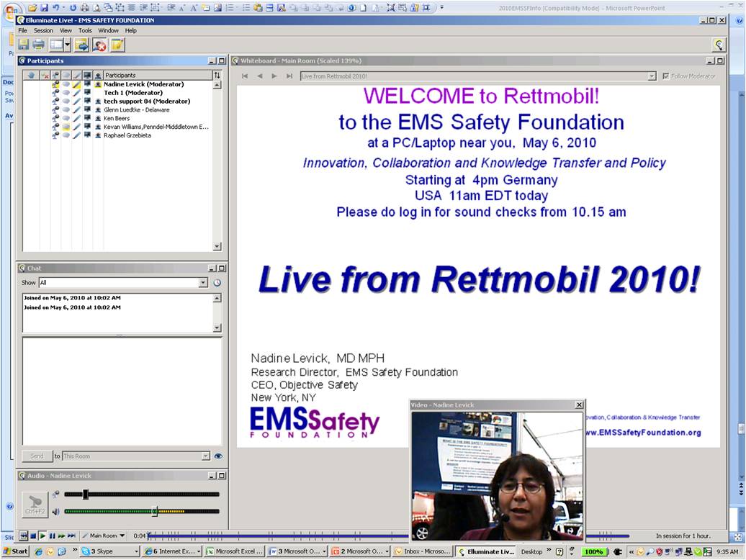746x560 pixels.
Task: Click the sort participants arrows icon
Action: 217,75
